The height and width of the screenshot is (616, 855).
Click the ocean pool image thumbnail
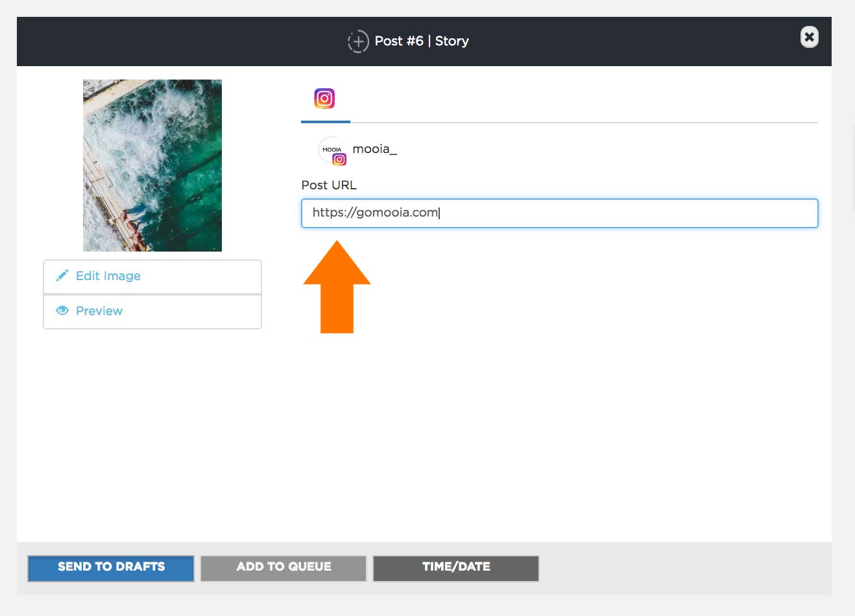[x=152, y=165]
